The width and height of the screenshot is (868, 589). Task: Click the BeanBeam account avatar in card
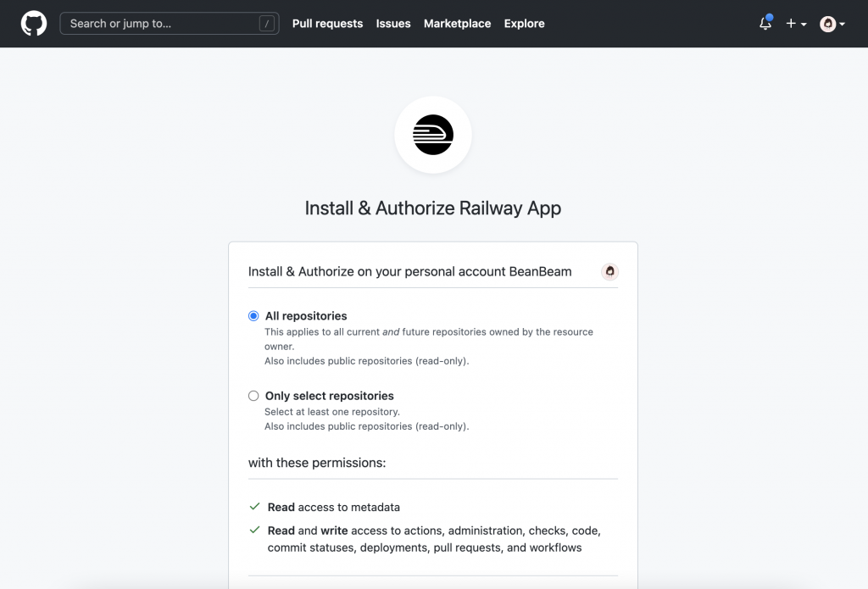point(609,272)
